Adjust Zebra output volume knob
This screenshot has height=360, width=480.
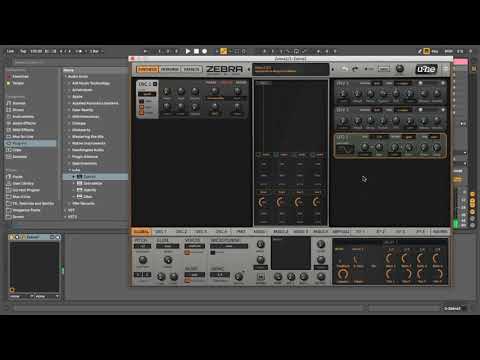coord(399,69)
